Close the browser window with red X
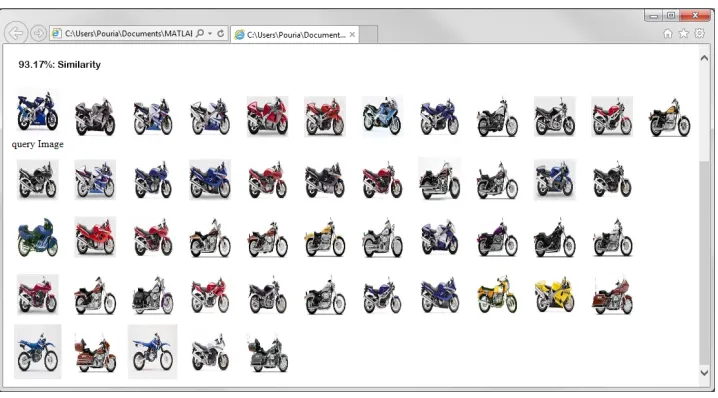Viewport: 718px width, 398px height. pyautogui.click(x=695, y=16)
